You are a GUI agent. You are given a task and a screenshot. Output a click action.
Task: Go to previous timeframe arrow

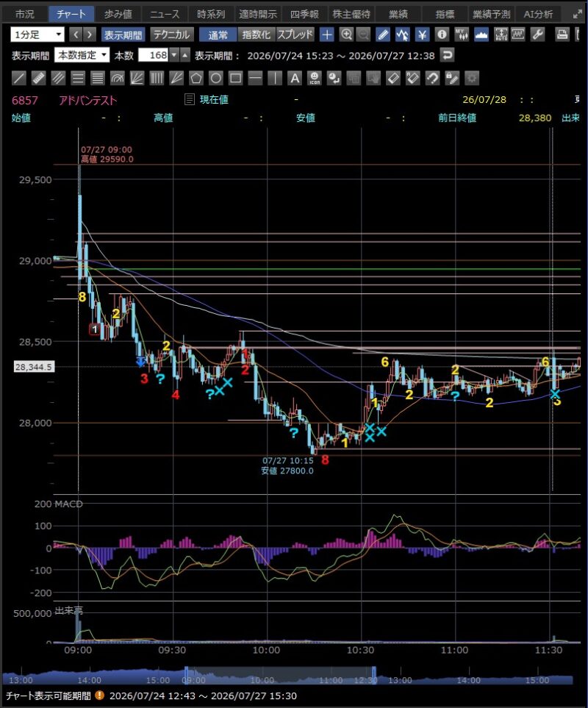[76, 35]
